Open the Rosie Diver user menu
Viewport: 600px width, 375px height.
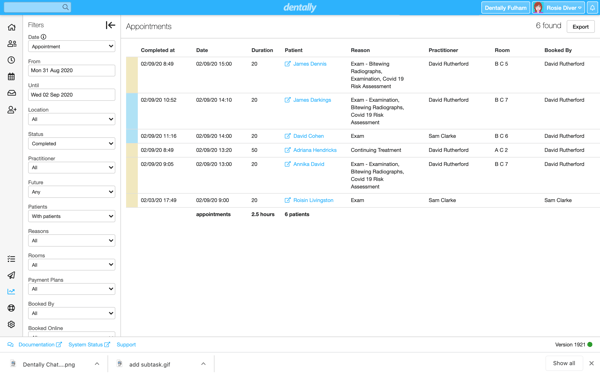(558, 8)
